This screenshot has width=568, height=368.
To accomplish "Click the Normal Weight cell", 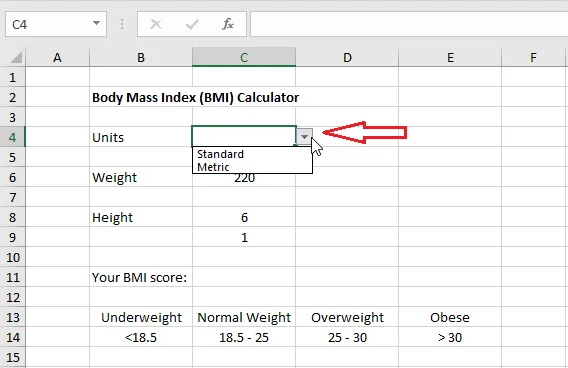I will tap(244, 317).
